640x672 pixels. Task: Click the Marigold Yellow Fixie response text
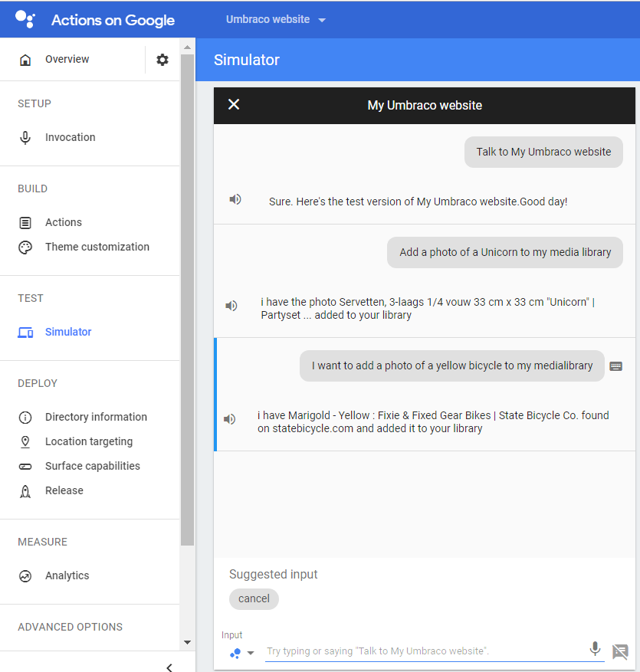[x=433, y=421]
